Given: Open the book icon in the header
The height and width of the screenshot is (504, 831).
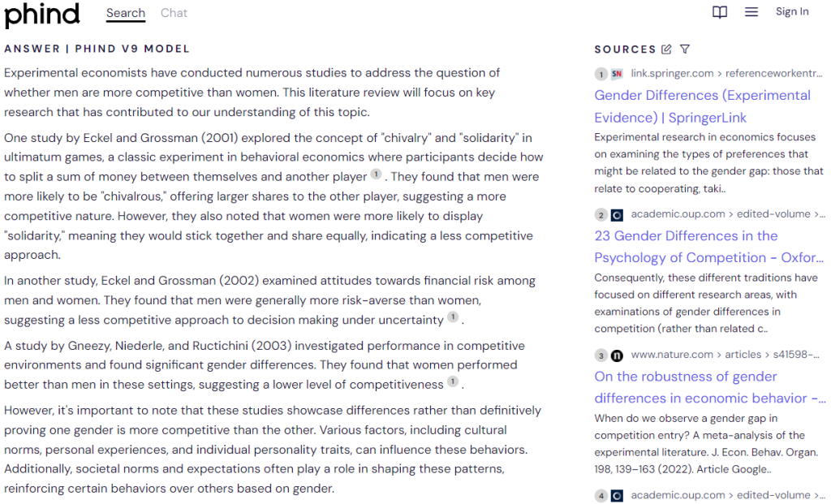Looking at the screenshot, I should tap(719, 12).
